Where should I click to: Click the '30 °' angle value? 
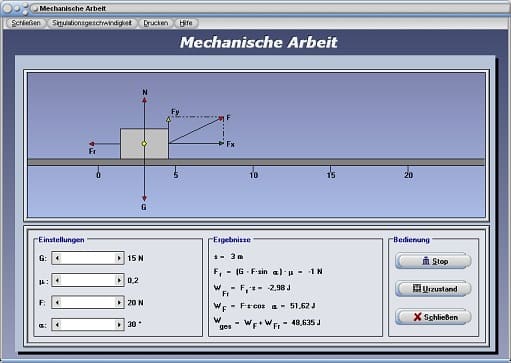tap(134, 324)
